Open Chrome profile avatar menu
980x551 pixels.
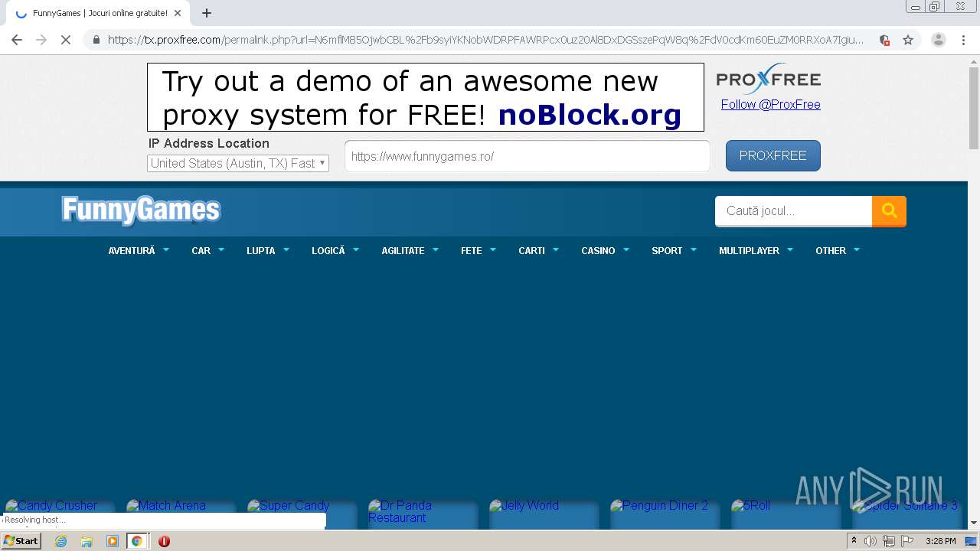(x=939, y=40)
